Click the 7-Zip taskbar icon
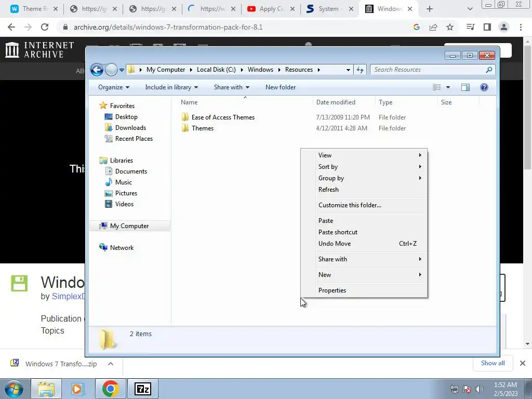 tap(143, 389)
